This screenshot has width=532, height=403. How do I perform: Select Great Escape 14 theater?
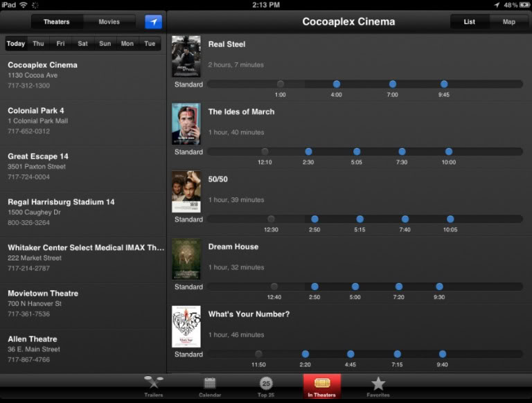coord(83,169)
